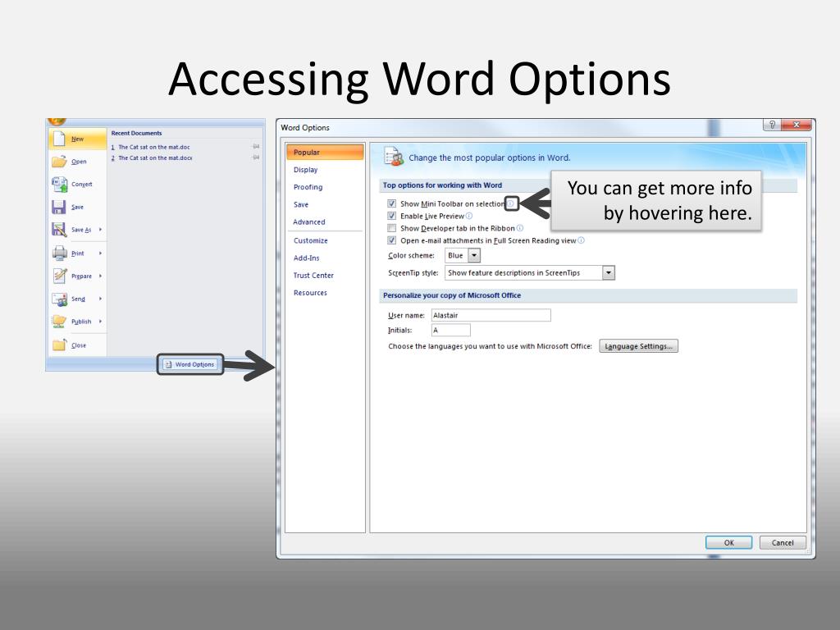Click the Word Options button
Viewport: 840px width, 630px height.
click(189, 364)
